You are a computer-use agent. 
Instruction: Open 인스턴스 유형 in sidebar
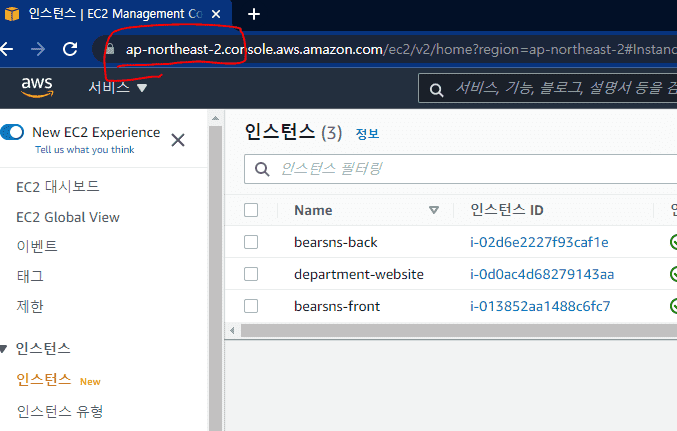click(x=60, y=411)
